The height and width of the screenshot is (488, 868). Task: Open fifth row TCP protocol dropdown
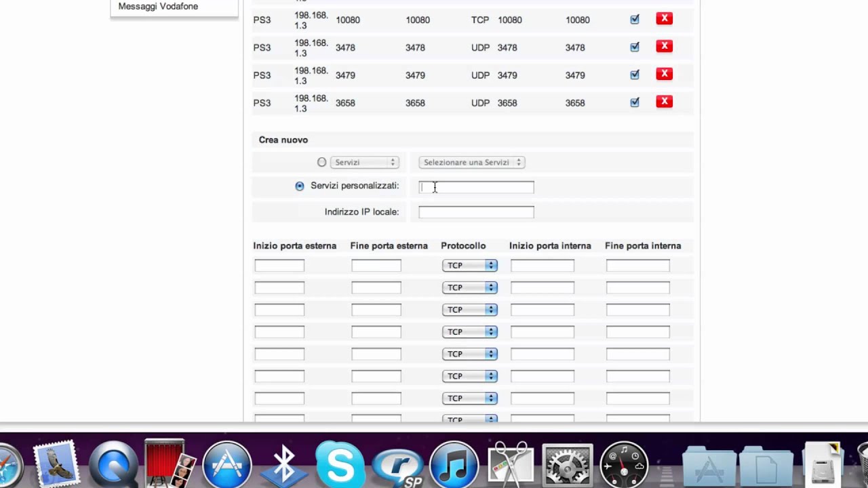tap(470, 354)
